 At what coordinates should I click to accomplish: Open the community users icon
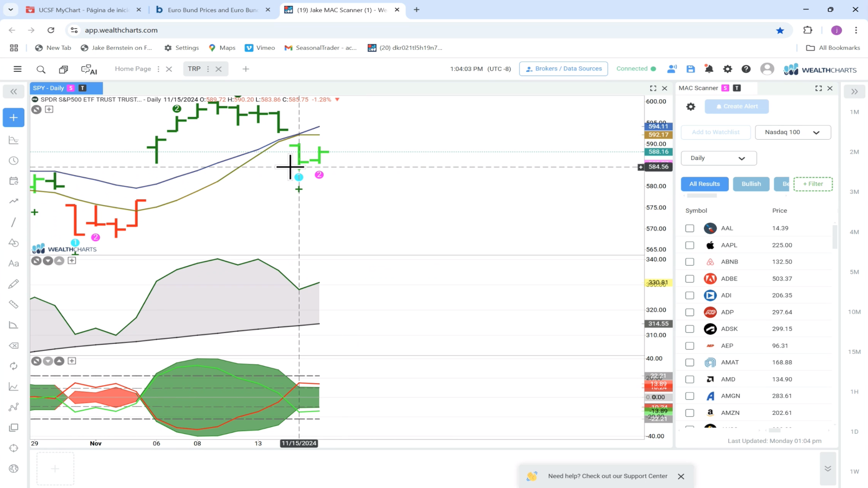pyautogui.click(x=672, y=69)
